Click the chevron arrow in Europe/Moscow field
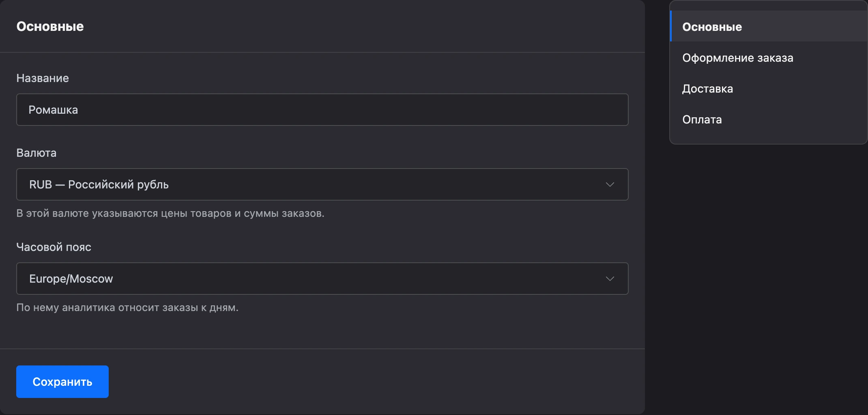This screenshot has width=868, height=415. tap(610, 279)
